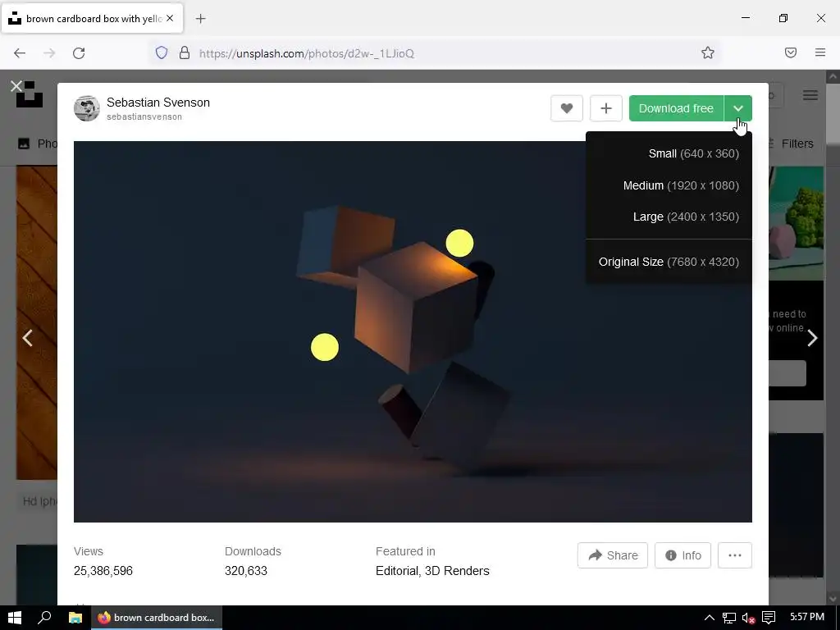Open the sebastiansvenson username link
Image resolution: width=840 pixels, height=630 pixels.
pyautogui.click(x=144, y=116)
